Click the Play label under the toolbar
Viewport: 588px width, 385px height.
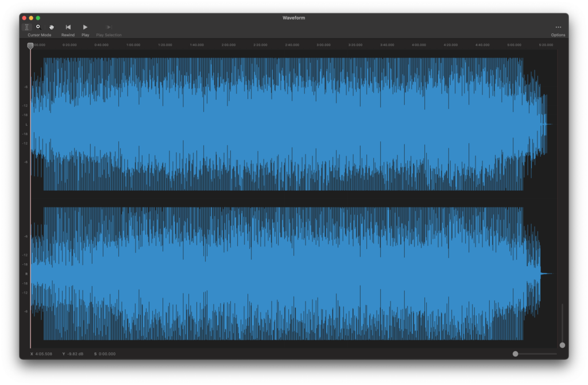point(85,34)
